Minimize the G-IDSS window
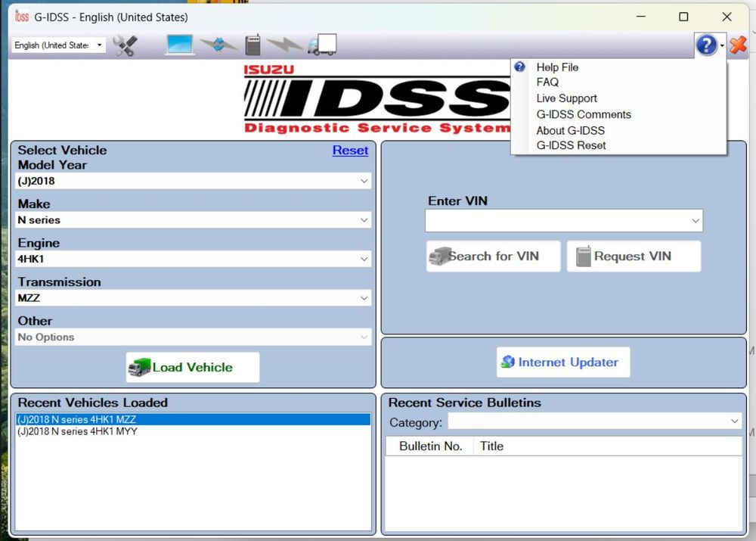 click(x=641, y=17)
